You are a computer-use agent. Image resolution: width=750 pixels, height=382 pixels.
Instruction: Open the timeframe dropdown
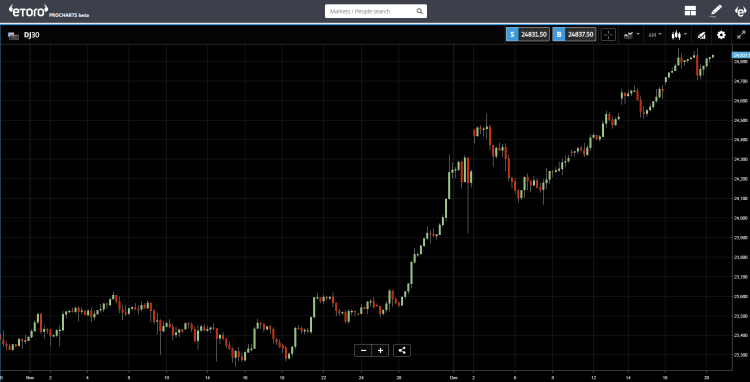(x=655, y=35)
